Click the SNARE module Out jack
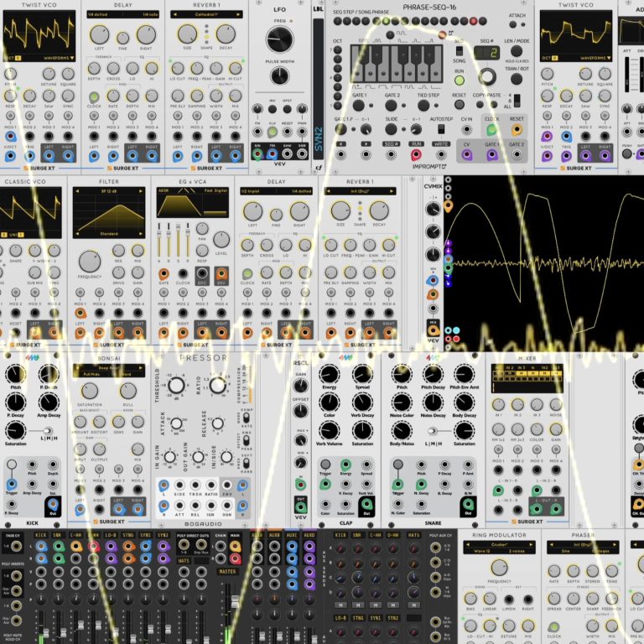Screen dimensions: 644x644 pyautogui.click(x=468, y=504)
